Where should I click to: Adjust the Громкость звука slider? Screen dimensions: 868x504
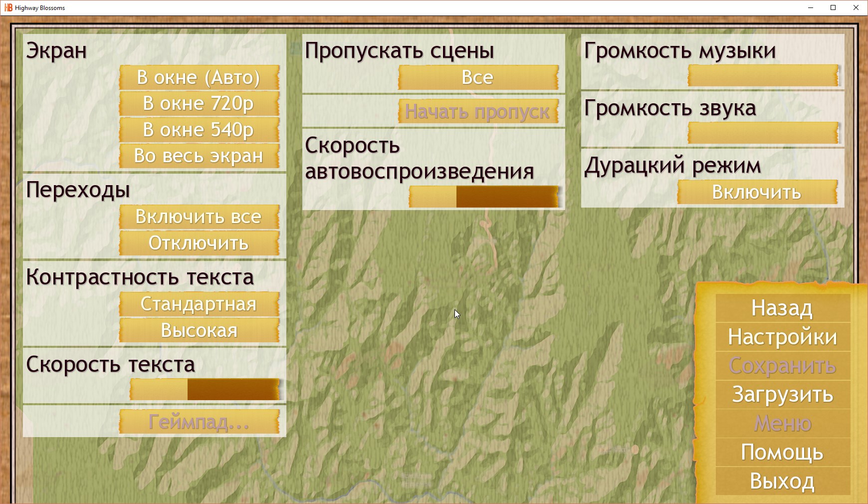[x=763, y=133]
